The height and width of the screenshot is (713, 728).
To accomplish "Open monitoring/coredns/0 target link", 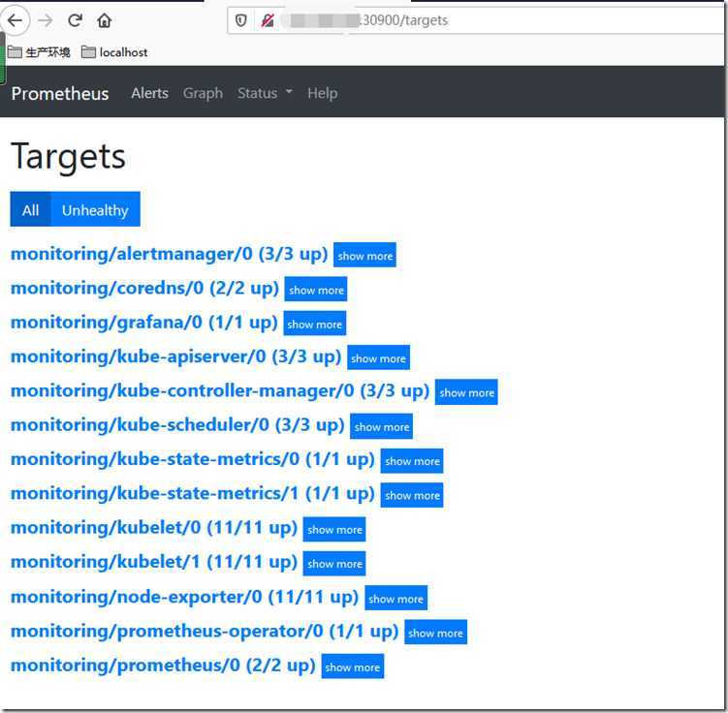I will 144,289.
